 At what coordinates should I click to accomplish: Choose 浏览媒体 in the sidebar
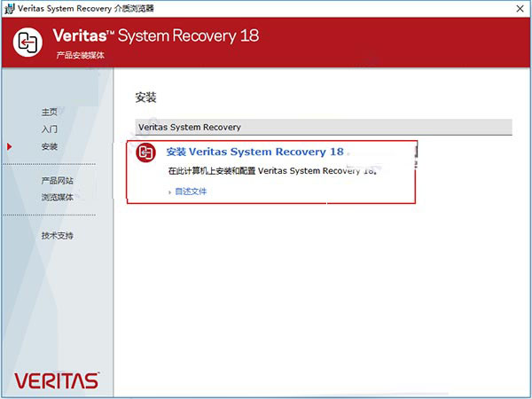tap(58, 197)
